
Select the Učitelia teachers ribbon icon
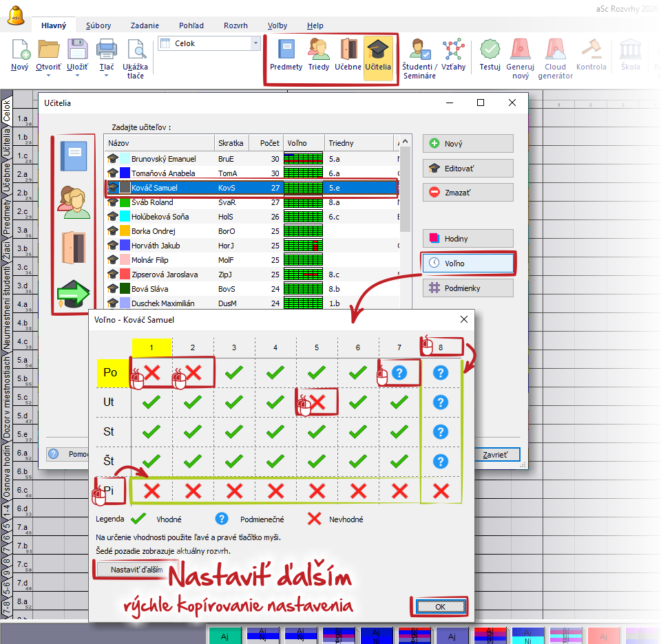[x=378, y=55]
